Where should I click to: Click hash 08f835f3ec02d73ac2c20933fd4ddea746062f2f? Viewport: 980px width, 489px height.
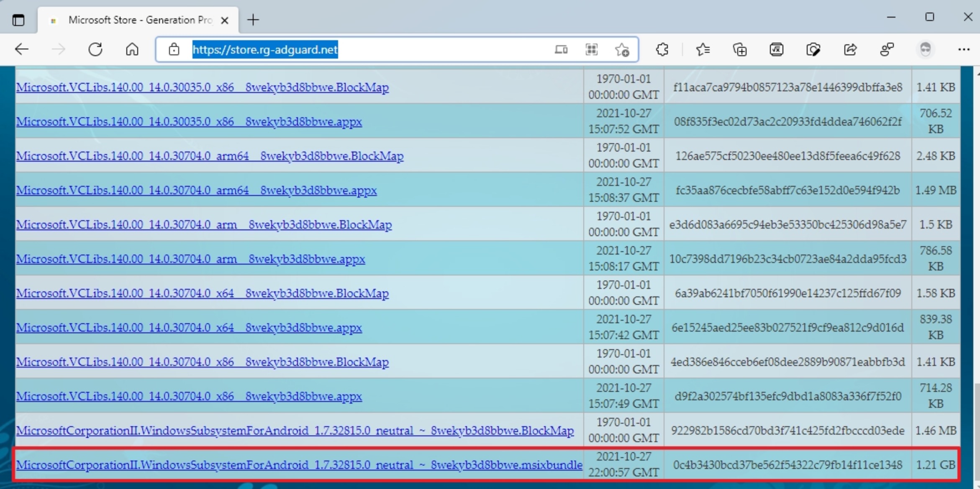pyautogui.click(x=788, y=121)
